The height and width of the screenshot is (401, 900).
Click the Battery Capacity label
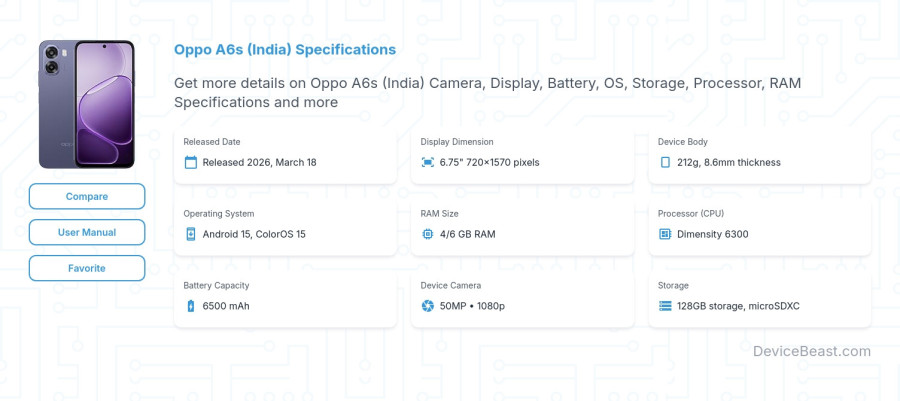216,285
